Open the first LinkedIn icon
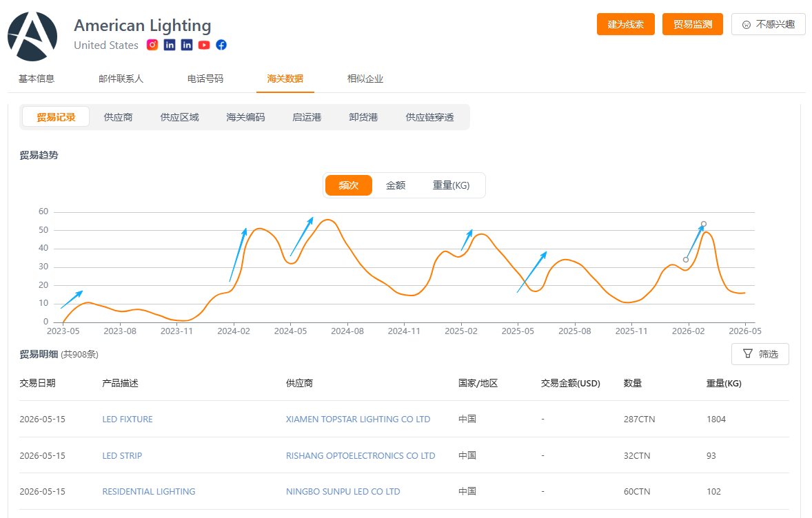This screenshot has width=812, height=518. [x=170, y=45]
